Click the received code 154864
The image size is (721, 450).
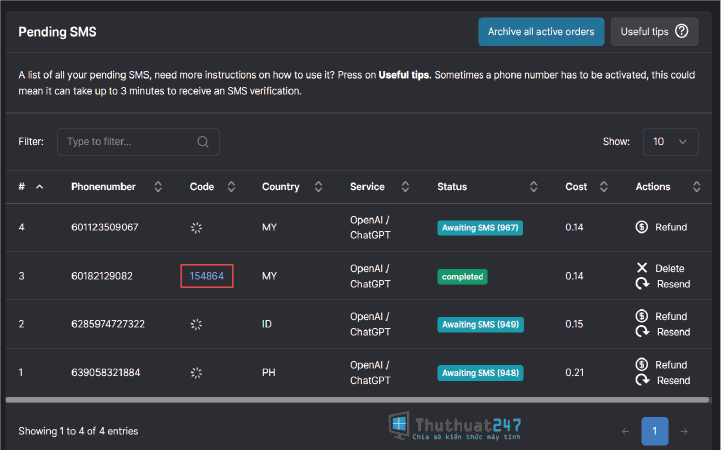207,276
